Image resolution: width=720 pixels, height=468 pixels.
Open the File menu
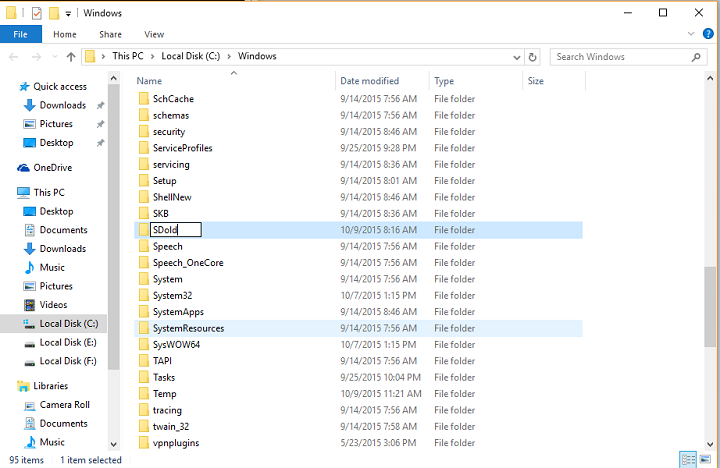pyautogui.click(x=20, y=35)
